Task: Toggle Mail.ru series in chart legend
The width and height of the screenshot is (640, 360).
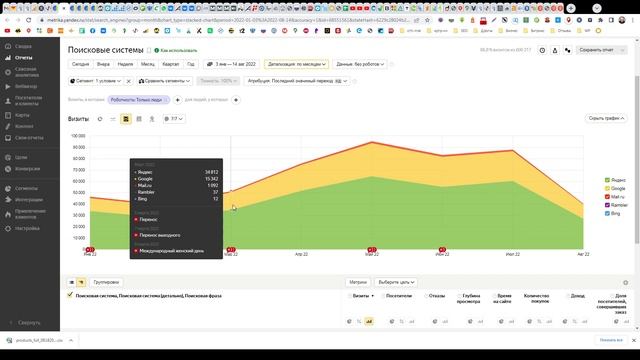Action: pyautogui.click(x=615, y=197)
